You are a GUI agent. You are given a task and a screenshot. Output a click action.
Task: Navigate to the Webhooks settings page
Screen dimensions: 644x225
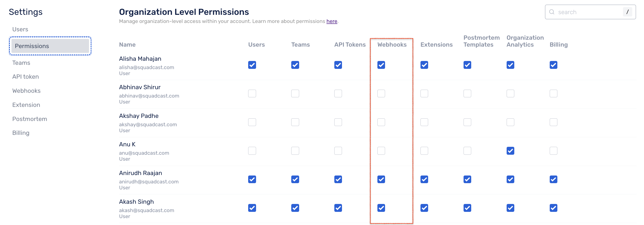[x=27, y=90]
